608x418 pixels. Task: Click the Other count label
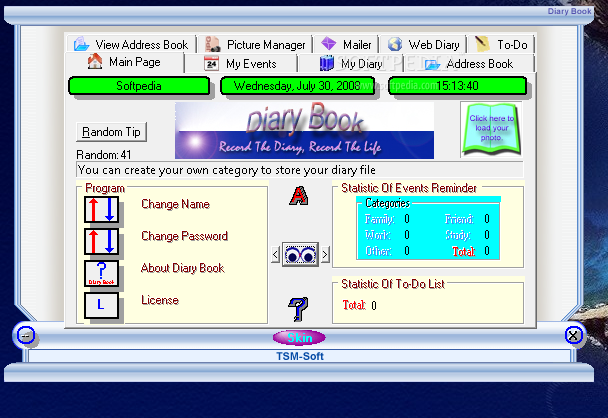[x=378, y=251]
